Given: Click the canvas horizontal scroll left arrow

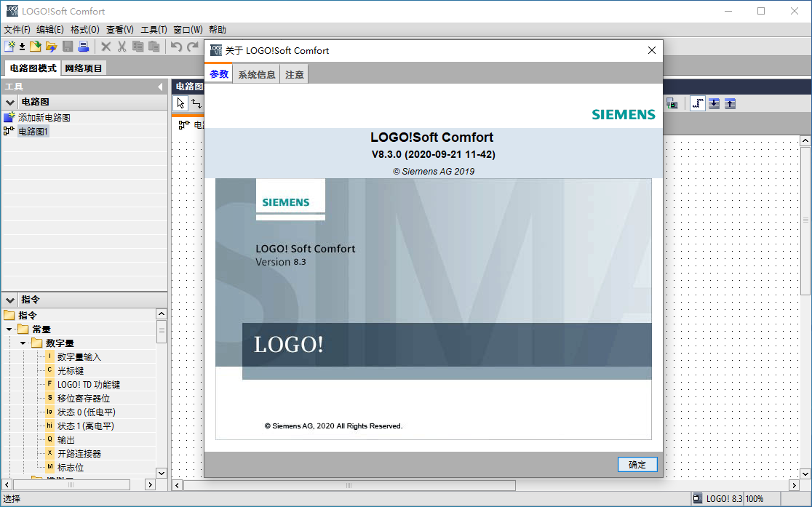Looking at the screenshot, I should pyautogui.click(x=177, y=485).
